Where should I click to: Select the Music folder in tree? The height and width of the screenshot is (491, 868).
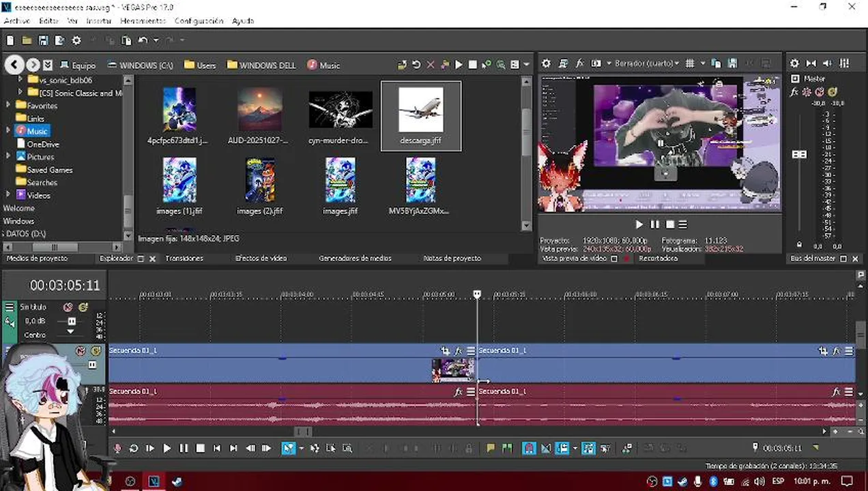tap(32, 131)
